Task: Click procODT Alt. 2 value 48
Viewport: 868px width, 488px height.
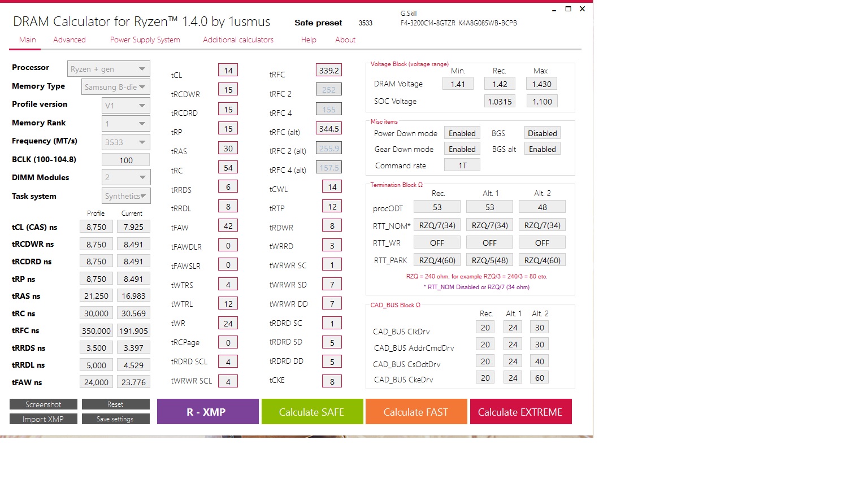Action: pos(542,207)
